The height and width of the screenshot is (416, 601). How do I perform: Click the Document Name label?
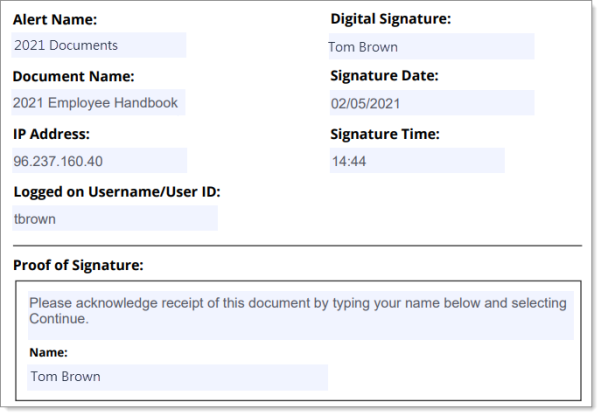click(74, 76)
